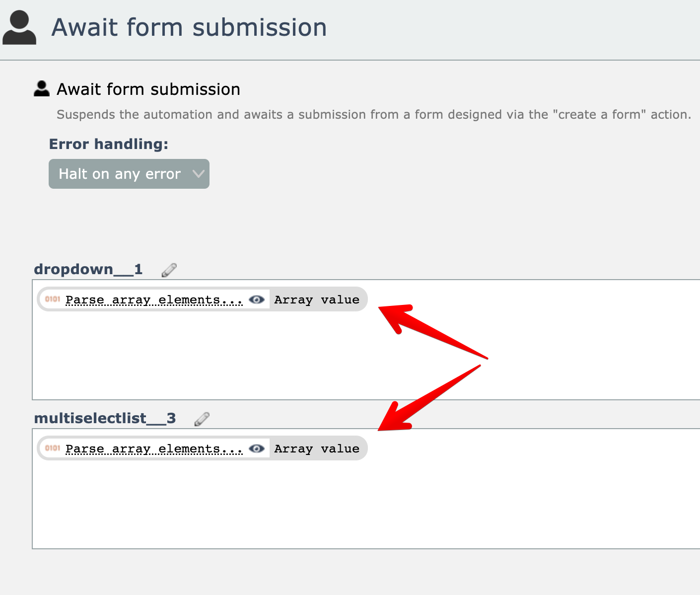
Task: Select "Array value" in the dropdown__1 token
Action: tap(317, 299)
